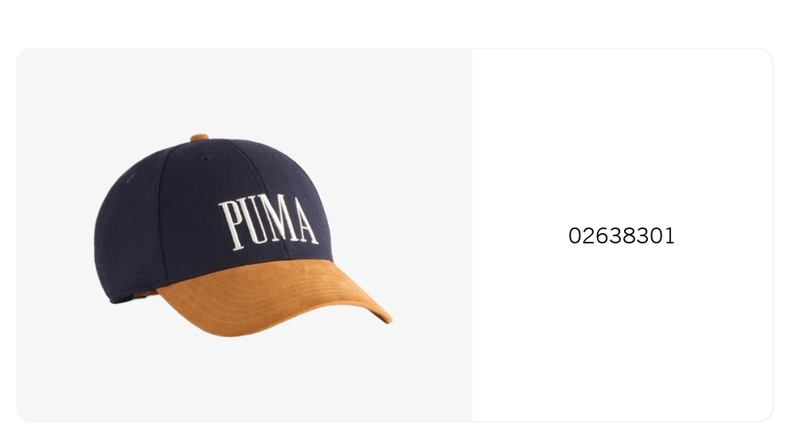Click the letter P in PUMA embroidery
This screenshot has height=423, width=790.
pos(231,225)
